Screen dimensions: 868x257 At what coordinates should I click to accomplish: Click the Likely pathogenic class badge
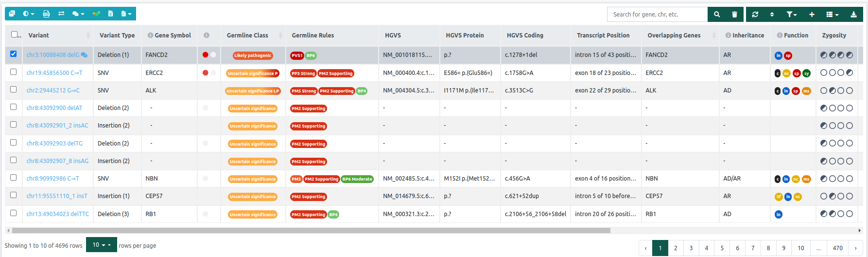(x=253, y=55)
